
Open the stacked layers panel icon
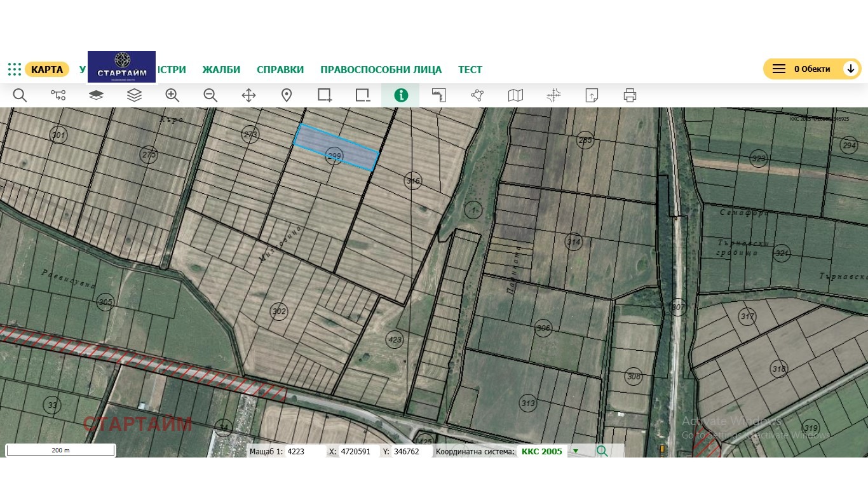click(134, 95)
